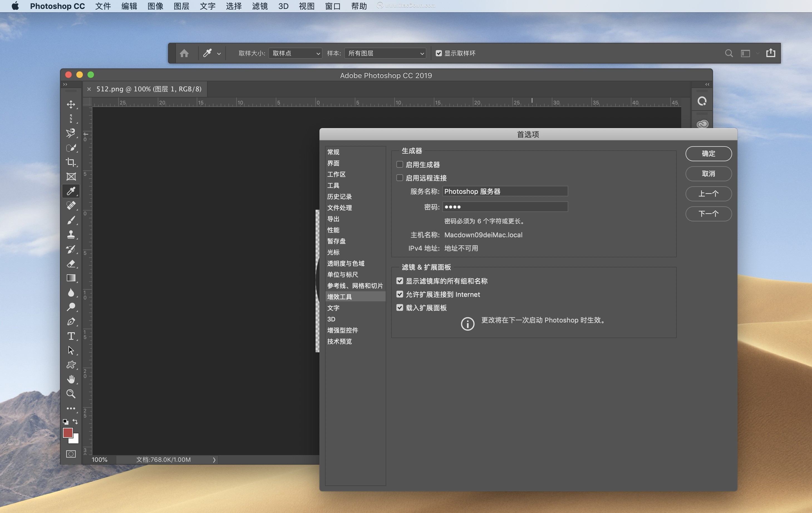The width and height of the screenshot is (812, 513).
Task: Uncheck 载入扩展面板 option
Action: click(400, 307)
